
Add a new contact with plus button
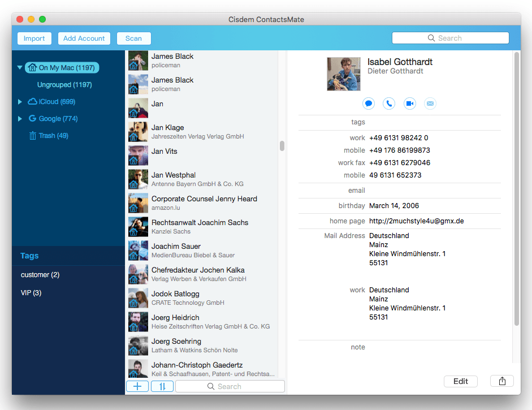137,386
